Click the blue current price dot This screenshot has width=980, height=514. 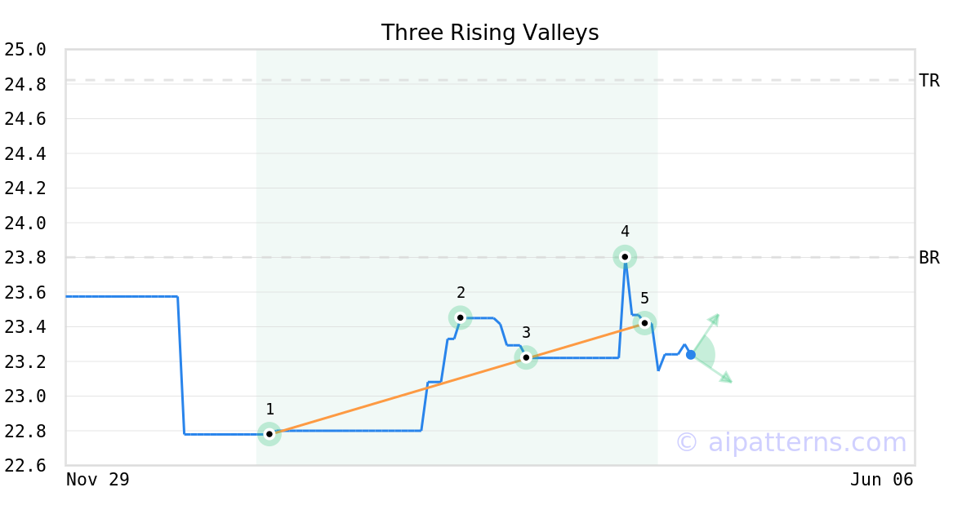[691, 355]
